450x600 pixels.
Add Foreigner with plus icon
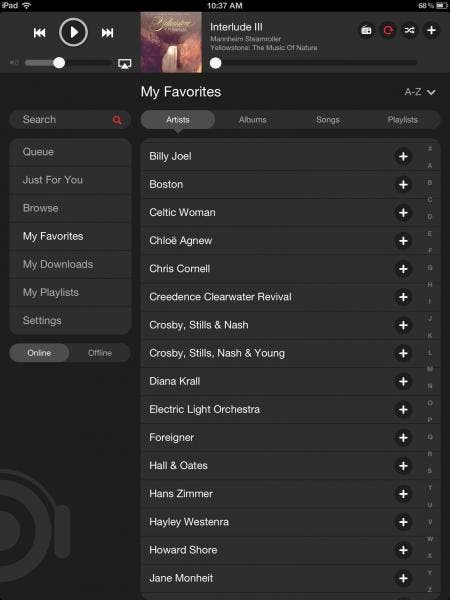coord(403,438)
